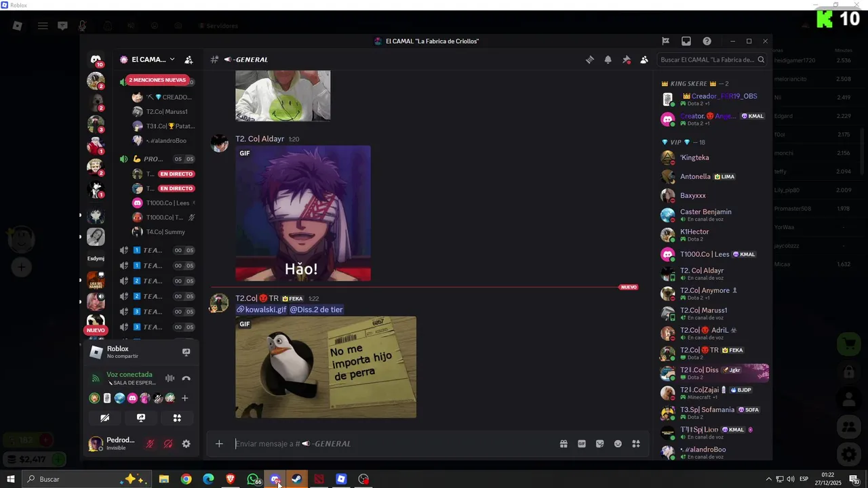
Task: Toggle camera on in voice panel
Action: click(x=104, y=418)
